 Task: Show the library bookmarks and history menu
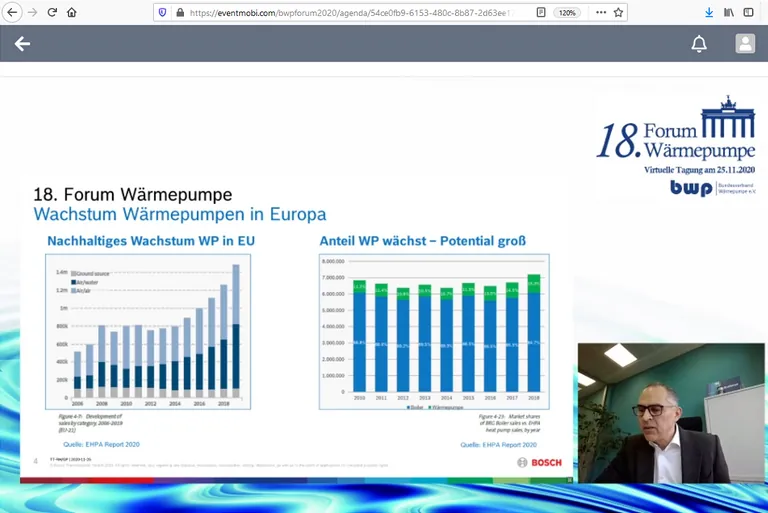pyautogui.click(x=729, y=13)
